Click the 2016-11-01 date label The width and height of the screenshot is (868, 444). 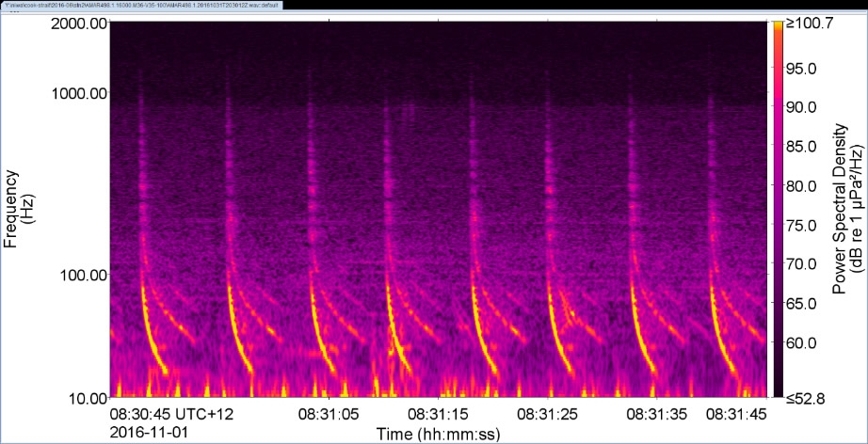click(x=150, y=429)
